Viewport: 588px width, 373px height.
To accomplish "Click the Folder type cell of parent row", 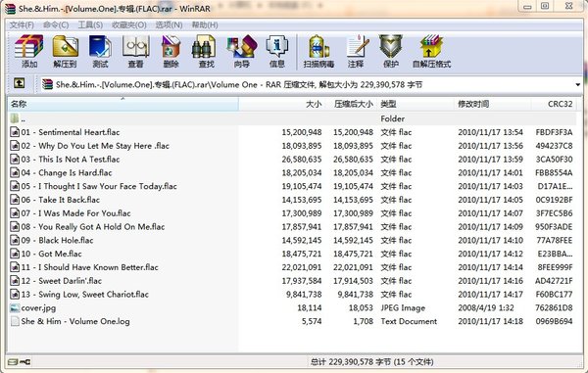I will coord(392,118).
